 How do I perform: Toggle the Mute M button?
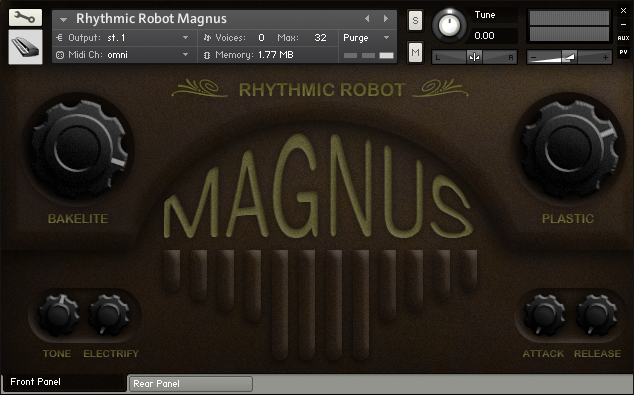(x=415, y=52)
